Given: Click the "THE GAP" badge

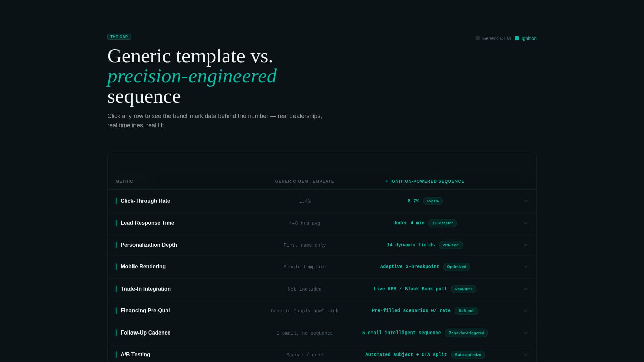Looking at the screenshot, I should tap(119, 37).
